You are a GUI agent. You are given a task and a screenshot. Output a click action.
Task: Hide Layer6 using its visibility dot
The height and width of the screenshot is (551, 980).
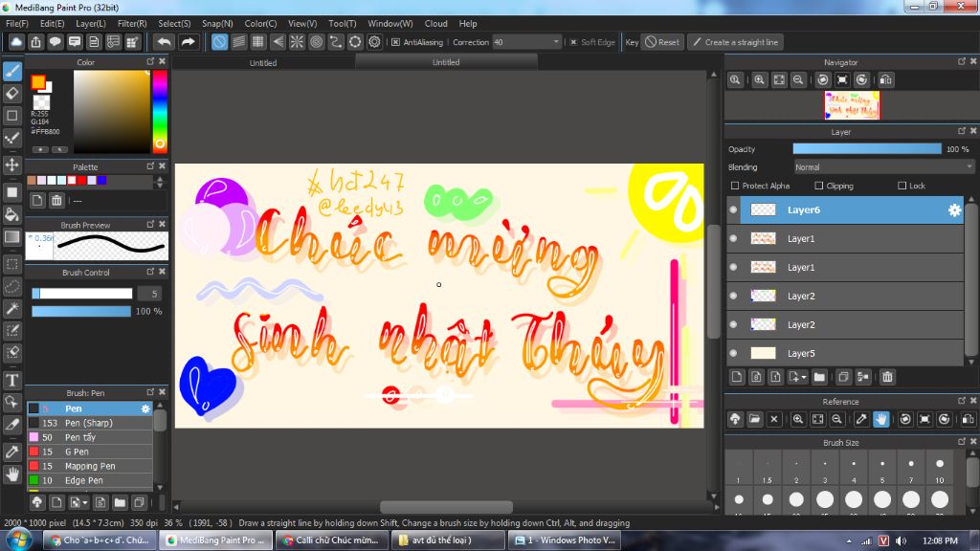pyautogui.click(x=734, y=209)
